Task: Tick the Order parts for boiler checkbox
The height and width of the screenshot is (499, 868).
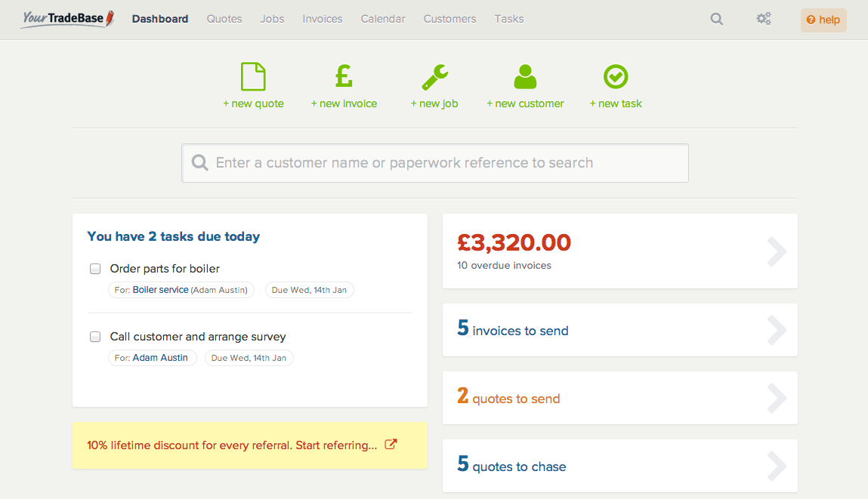Action: pos(95,269)
